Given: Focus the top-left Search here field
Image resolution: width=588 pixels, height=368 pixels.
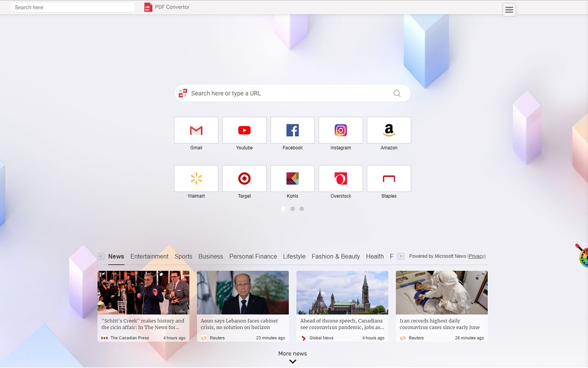Looking at the screenshot, I should point(73,7).
